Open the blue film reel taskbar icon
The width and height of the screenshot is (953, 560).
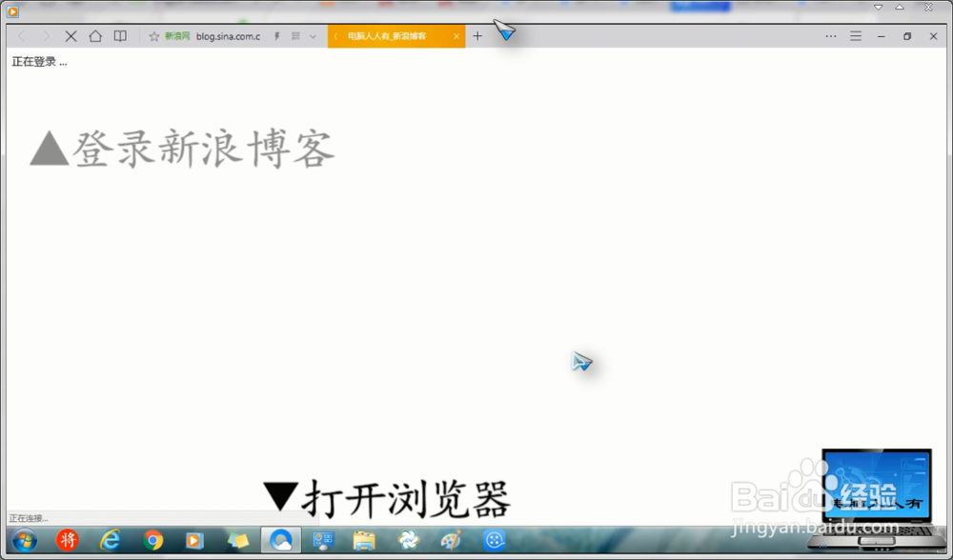click(494, 540)
